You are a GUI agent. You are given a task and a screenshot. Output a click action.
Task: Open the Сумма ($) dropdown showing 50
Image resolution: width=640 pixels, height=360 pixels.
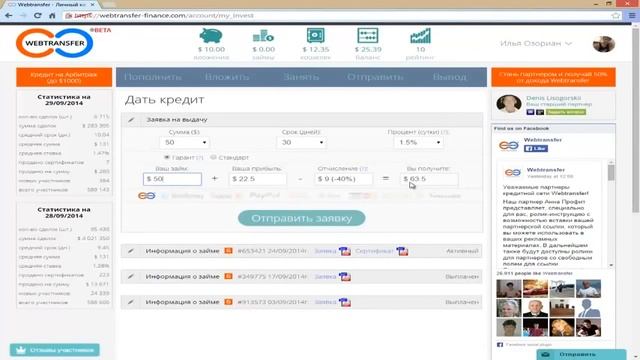point(185,142)
